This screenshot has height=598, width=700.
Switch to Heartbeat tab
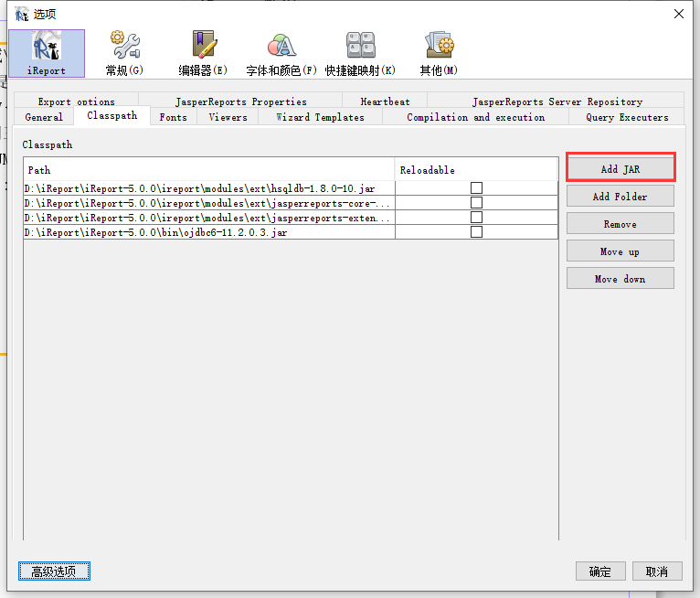click(385, 101)
